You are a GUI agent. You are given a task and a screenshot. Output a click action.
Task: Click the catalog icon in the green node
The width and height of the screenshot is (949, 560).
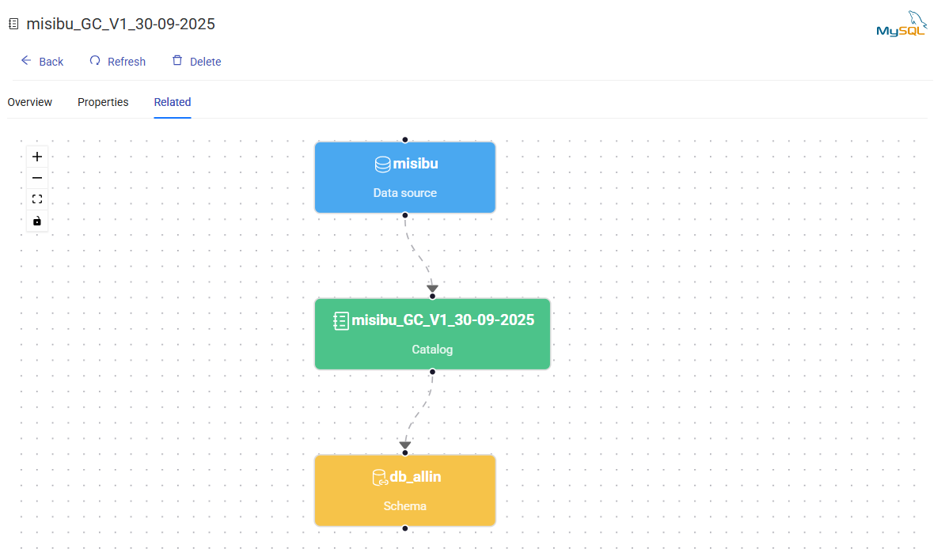pyautogui.click(x=341, y=320)
